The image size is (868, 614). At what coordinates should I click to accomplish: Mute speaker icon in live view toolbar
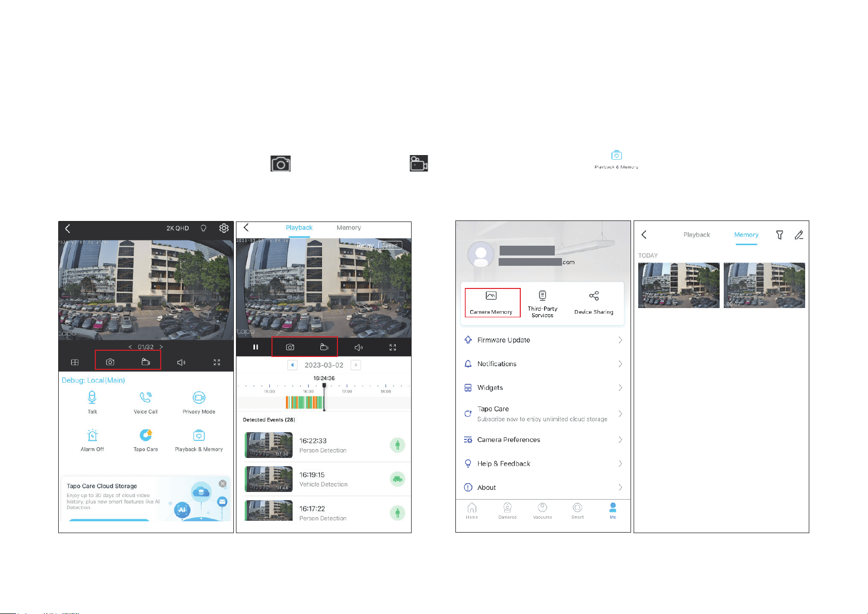(x=181, y=362)
